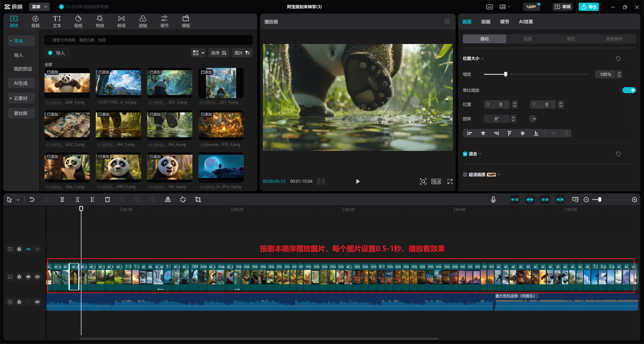Select the moonlit cliff thumbnail D...ff1a_4.png
This screenshot has height=344, width=644.
coord(221,167)
